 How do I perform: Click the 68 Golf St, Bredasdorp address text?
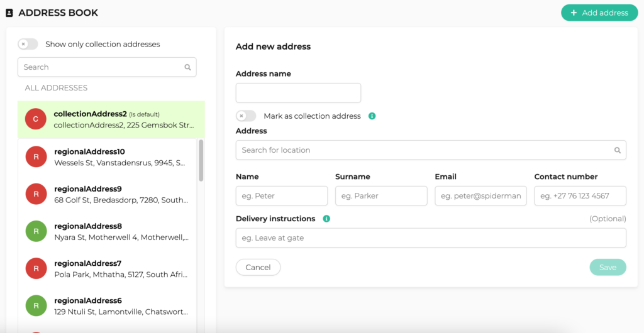121,200
